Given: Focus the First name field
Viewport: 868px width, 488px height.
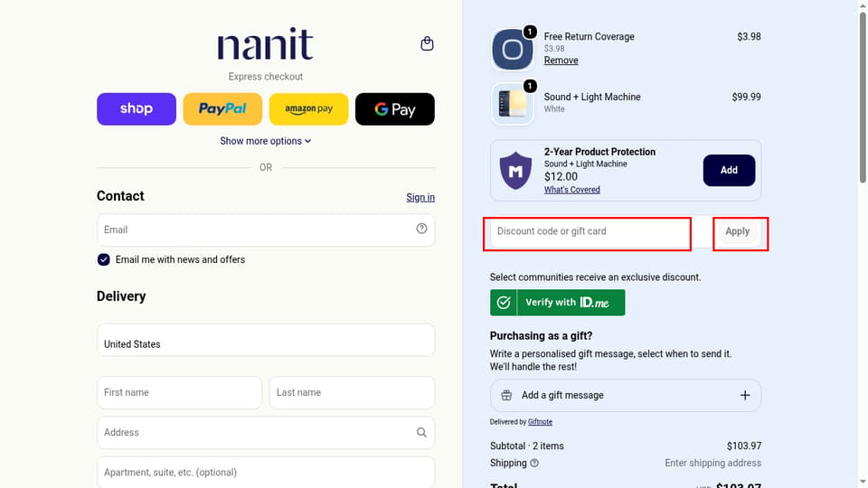Looking at the screenshot, I should (x=179, y=393).
